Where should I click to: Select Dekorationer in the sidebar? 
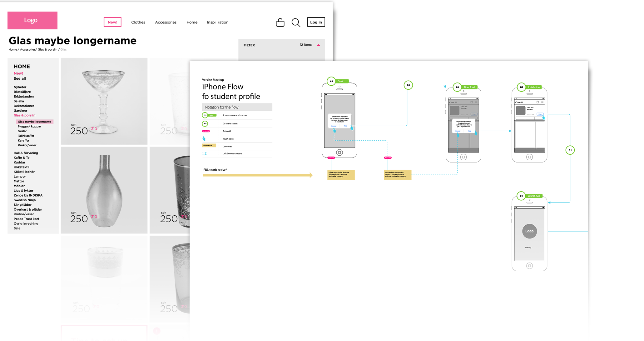click(24, 106)
